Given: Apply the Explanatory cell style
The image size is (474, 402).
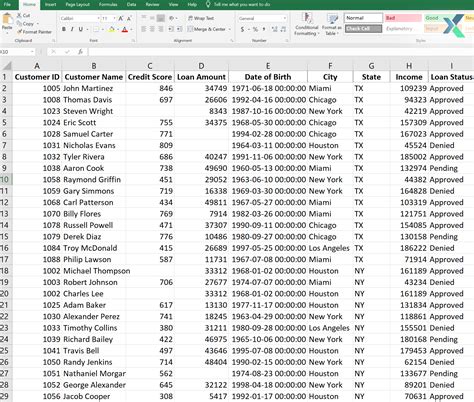Looking at the screenshot, I should tap(403, 29).
